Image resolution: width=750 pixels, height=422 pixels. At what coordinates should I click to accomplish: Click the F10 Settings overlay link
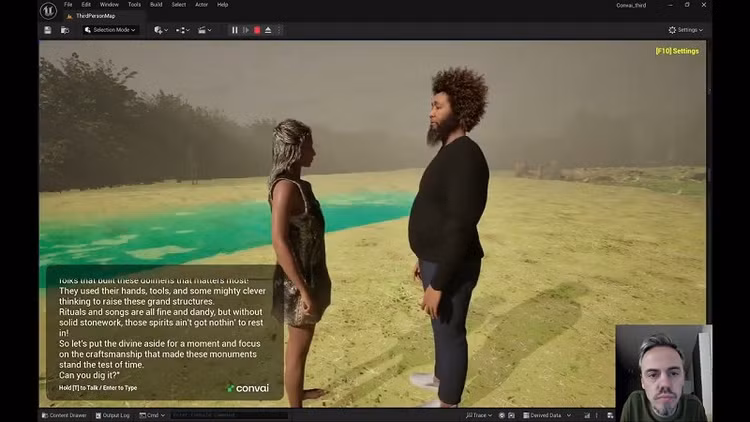[677, 51]
